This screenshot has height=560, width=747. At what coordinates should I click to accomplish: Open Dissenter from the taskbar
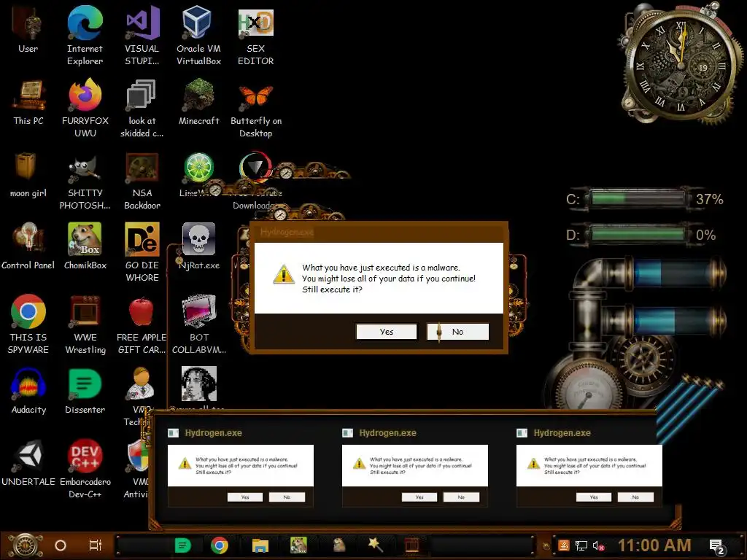coord(183,545)
